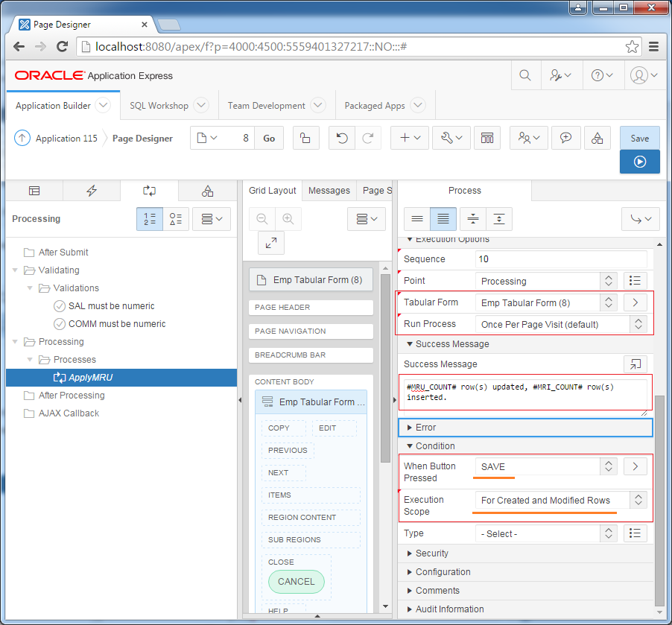Screen dimensions: 672x625
Task: Open the Chrome hamburger menu
Action: tap(653, 46)
